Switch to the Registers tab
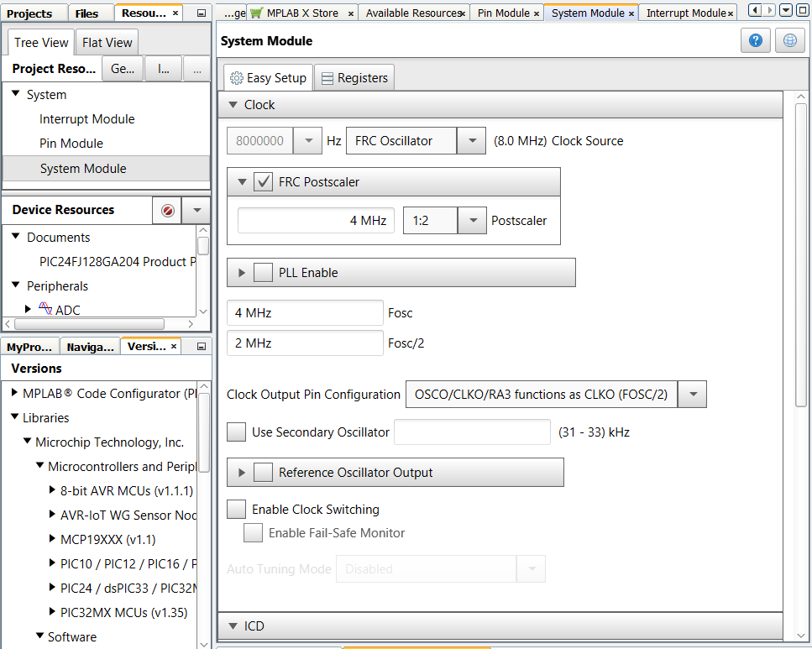This screenshot has height=649, width=812. (x=354, y=78)
